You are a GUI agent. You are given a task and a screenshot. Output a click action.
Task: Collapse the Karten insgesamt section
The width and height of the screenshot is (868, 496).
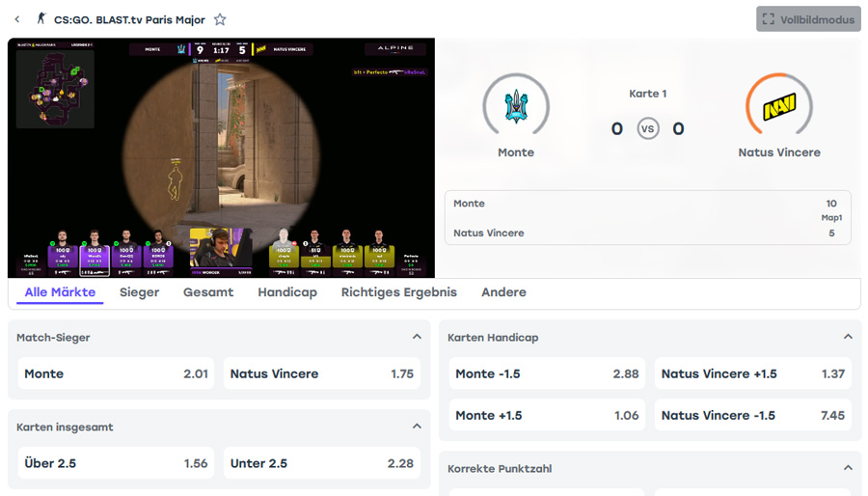coord(417,427)
